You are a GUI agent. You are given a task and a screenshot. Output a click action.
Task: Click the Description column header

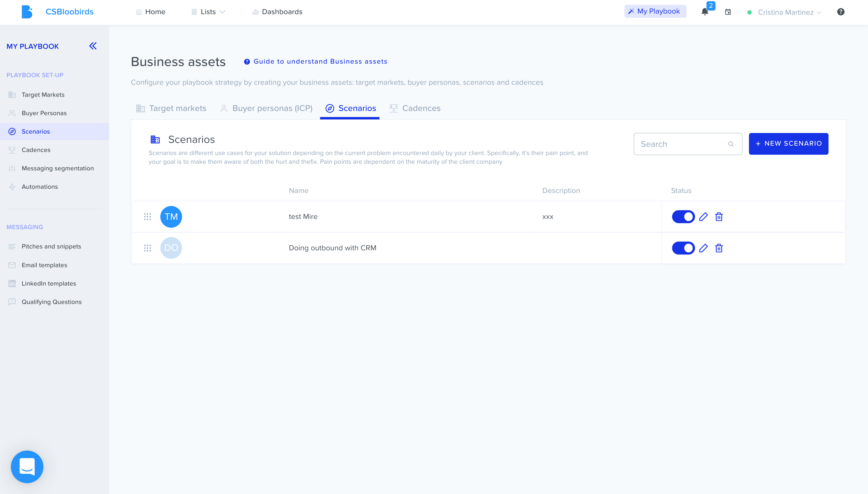561,191
